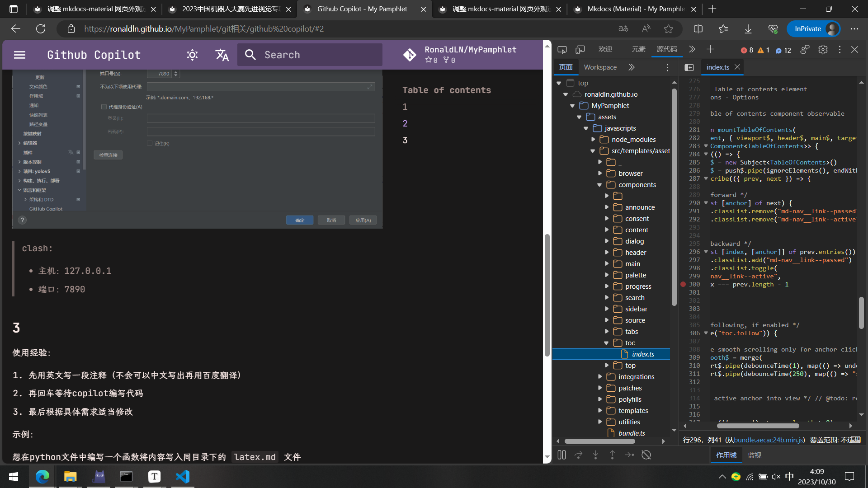The height and width of the screenshot is (488, 868).
Task: Deactivate breakpoints icon in debugger toolbar
Action: coord(646,455)
